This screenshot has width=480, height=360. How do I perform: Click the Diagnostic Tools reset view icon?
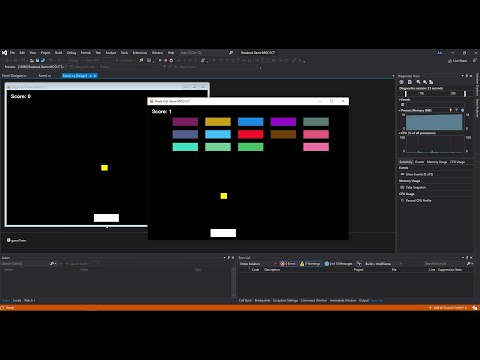[431, 82]
